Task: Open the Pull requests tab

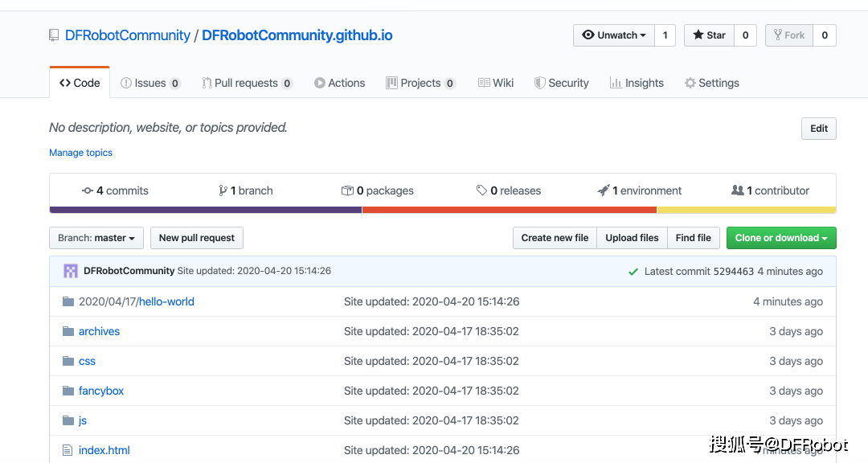Action: pos(247,83)
